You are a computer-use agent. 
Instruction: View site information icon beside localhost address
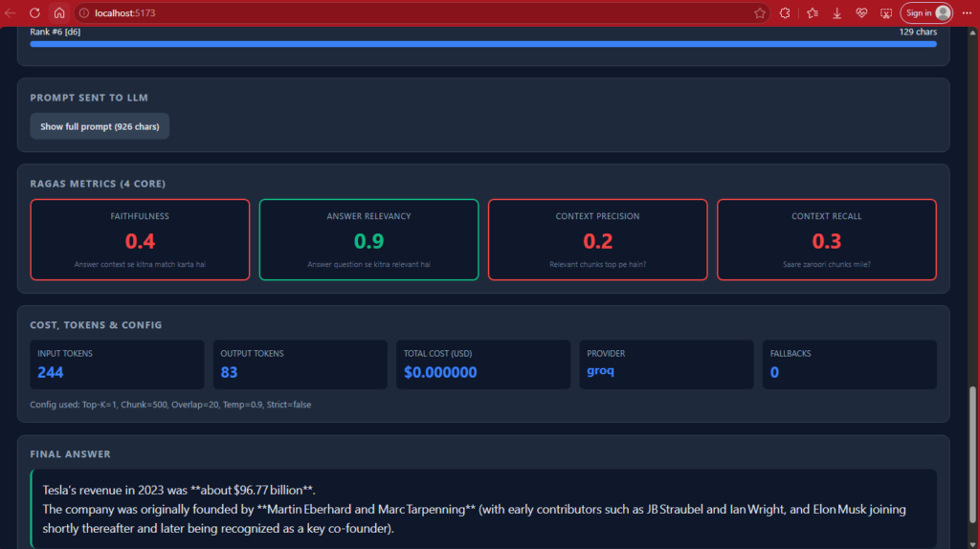pyautogui.click(x=84, y=13)
